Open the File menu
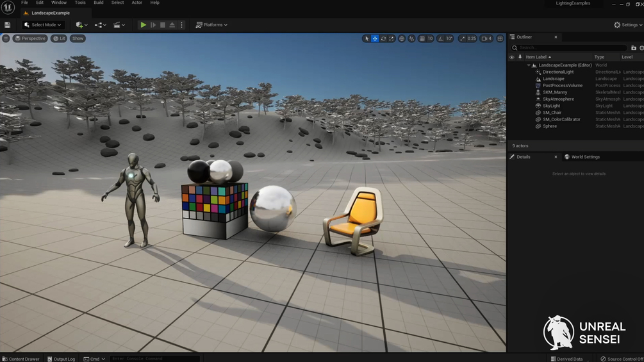The height and width of the screenshot is (362, 644). [24, 3]
